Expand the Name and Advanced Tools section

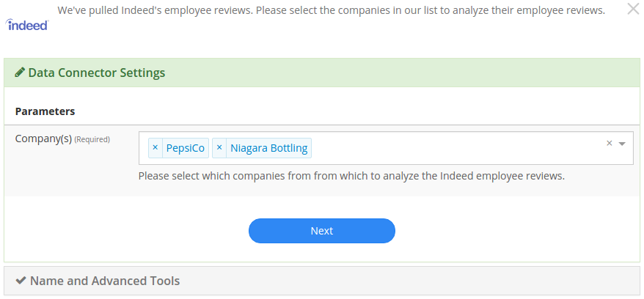point(105,281)
